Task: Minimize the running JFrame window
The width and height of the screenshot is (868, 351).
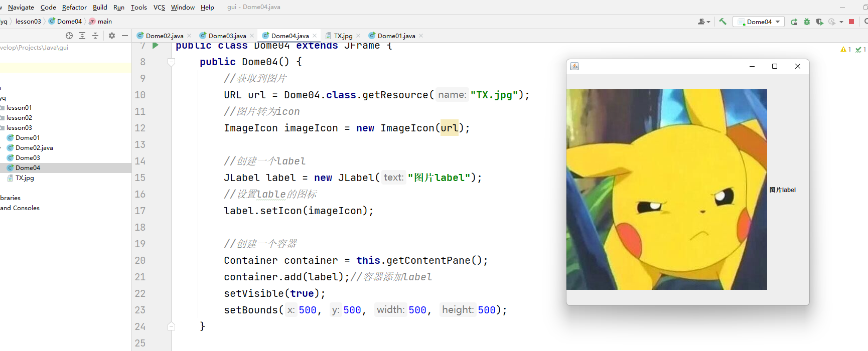Action: coord(752,66)
